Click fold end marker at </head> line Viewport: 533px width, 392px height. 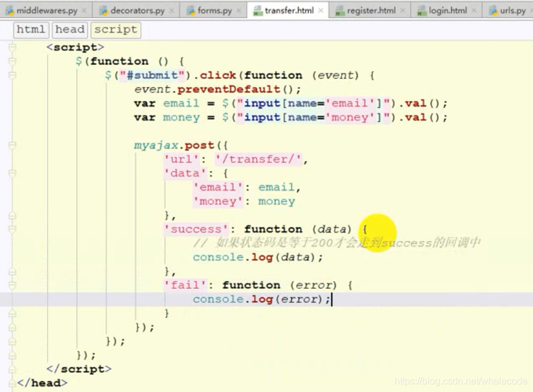pyautogui.click(x=13, y=383)
